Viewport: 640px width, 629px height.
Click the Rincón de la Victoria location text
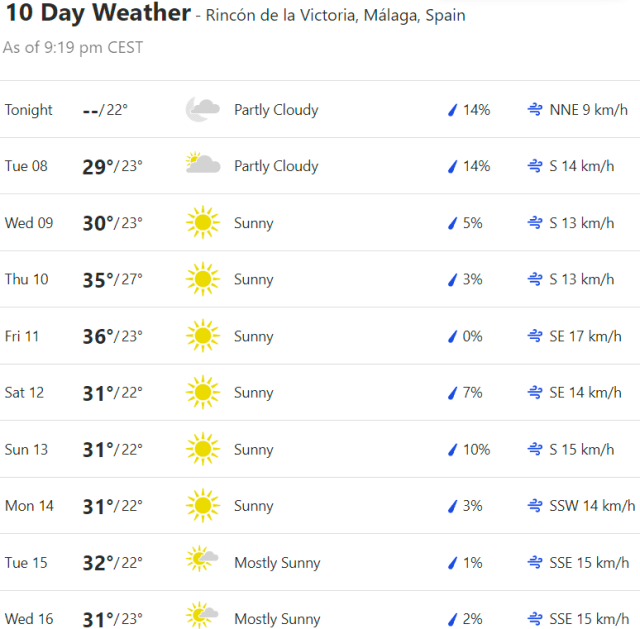click(x=335, y=17)
